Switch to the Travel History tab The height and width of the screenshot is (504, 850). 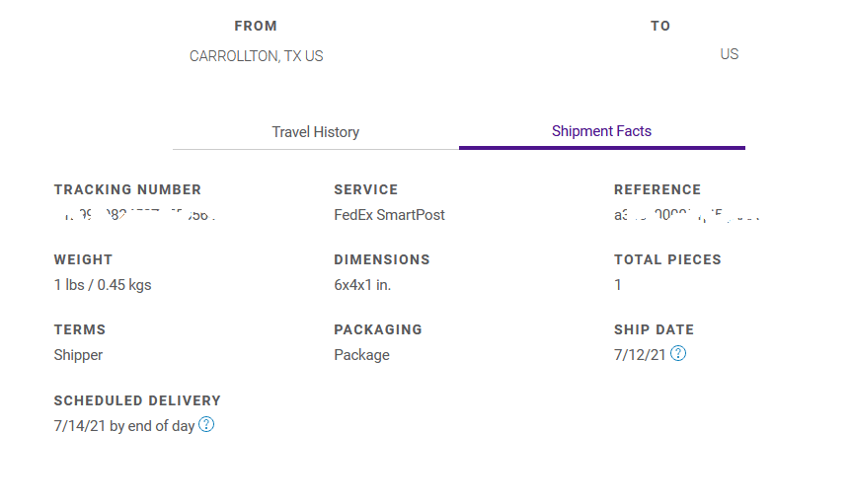click(316, 132)
